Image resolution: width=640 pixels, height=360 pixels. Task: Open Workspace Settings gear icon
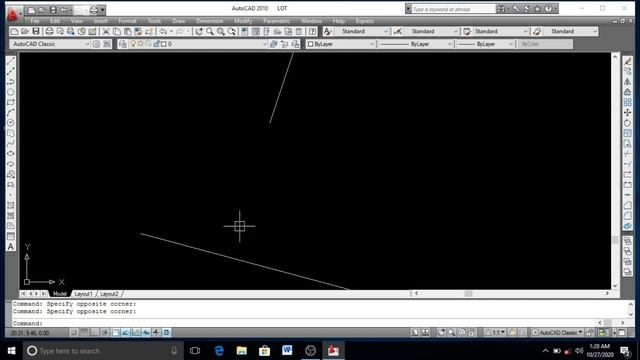[x=96, y=44]
